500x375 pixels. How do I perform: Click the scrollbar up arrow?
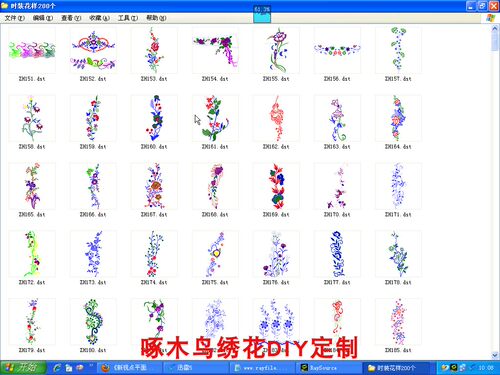click(495, 29)
